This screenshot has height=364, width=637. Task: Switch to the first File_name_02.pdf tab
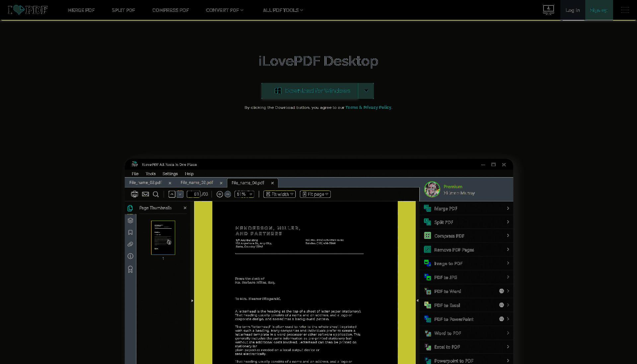coord(145,182)
